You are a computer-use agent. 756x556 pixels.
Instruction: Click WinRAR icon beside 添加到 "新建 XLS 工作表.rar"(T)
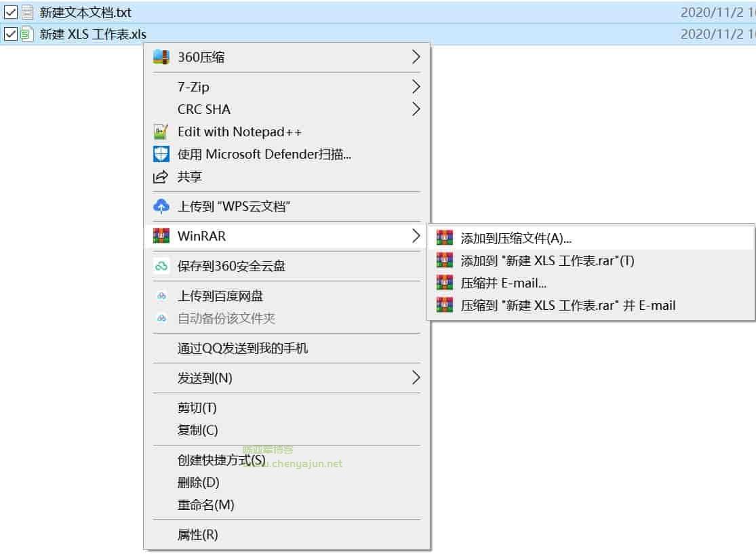pos(445,260)
